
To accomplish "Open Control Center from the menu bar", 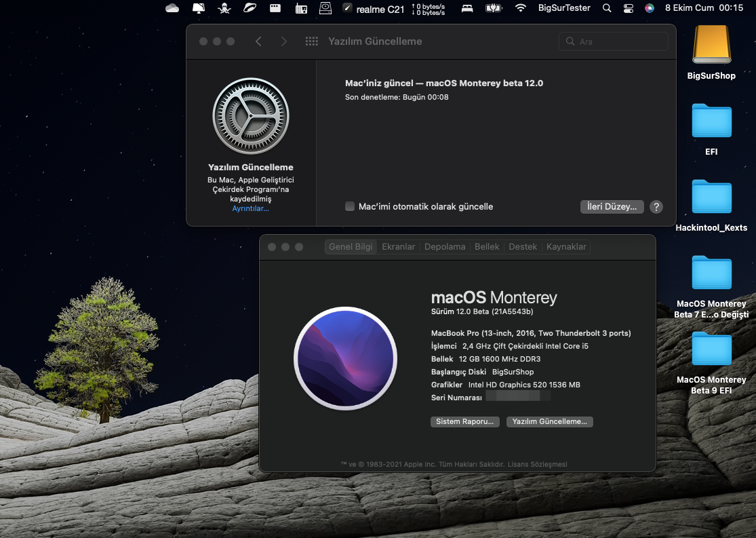I will pos(629,8).
